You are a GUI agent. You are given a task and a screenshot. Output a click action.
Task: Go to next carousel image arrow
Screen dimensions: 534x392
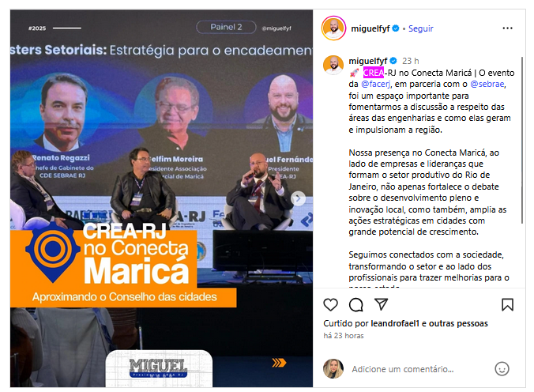tap(299, 198)
